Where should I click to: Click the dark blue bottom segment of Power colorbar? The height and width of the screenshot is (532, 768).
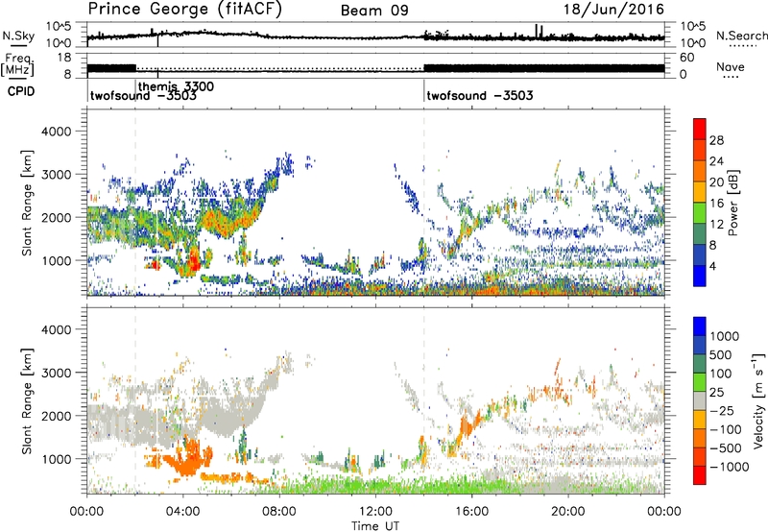(x=700, y=276)
